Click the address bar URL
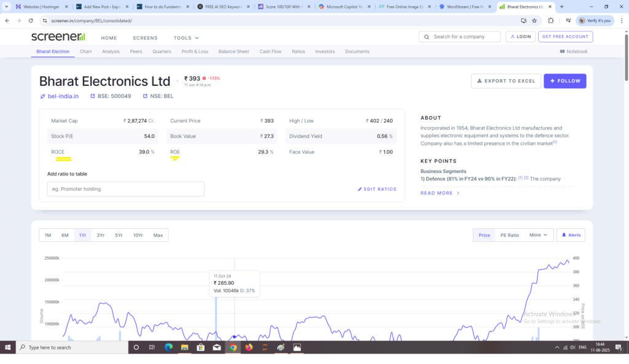The image size is (629, 364). (x=92, y=20)
